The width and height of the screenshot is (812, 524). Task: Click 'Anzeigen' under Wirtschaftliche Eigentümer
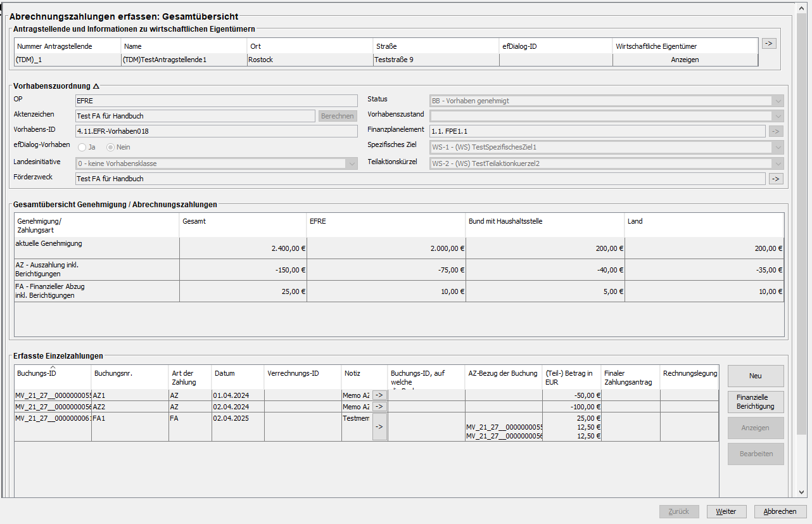(x=685, y=60)
